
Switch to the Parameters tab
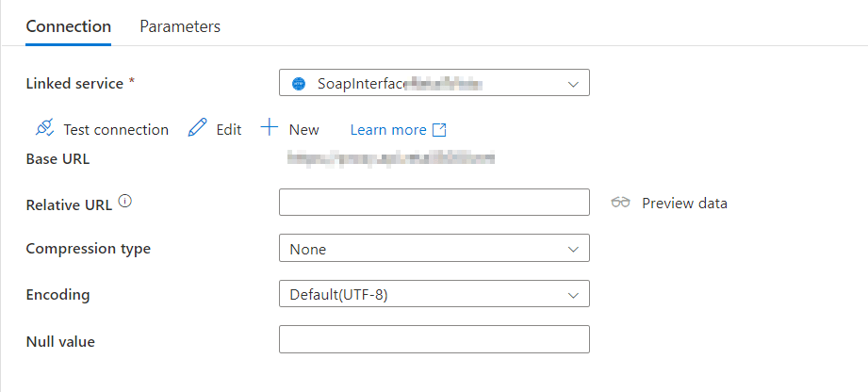point(180,26)
